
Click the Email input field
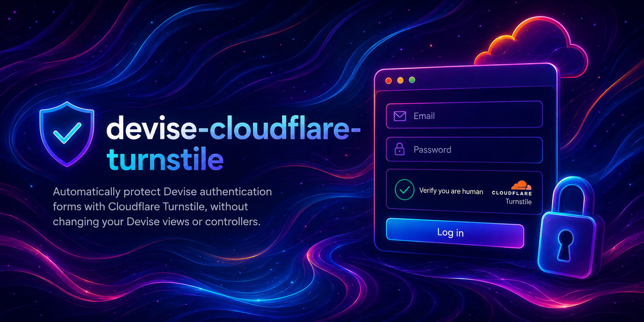point(464,115)
